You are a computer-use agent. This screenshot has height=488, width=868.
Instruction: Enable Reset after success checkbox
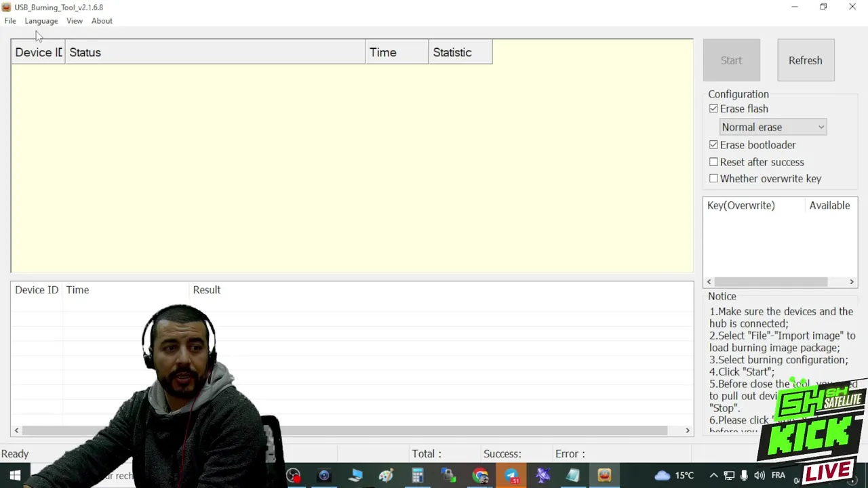pos(713,162)
